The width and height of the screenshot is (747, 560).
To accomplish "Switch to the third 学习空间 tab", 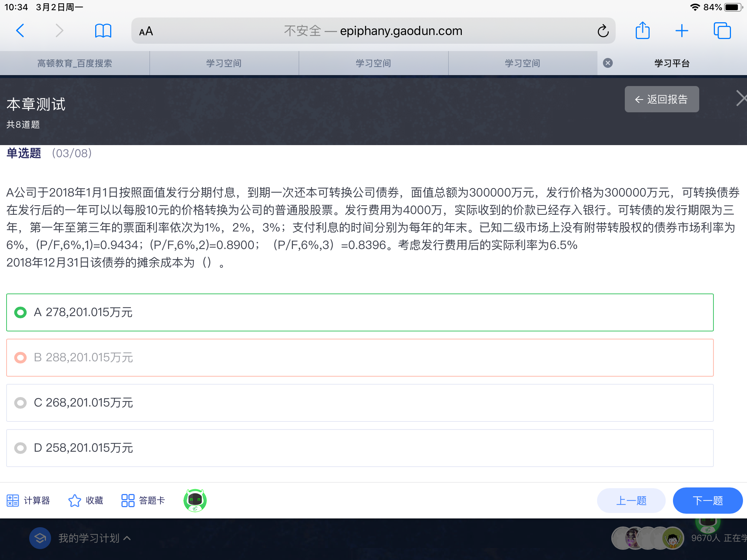I will pyautogui.click(x=523, y=63).
